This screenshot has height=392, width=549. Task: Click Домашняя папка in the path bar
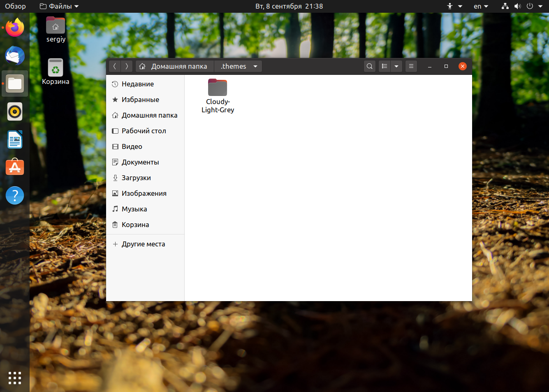(175, 66)
